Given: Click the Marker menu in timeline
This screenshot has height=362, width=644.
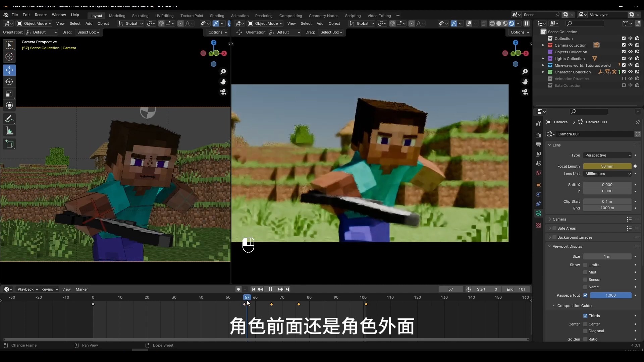Looking at the screenshot, I should coord(82,289).
